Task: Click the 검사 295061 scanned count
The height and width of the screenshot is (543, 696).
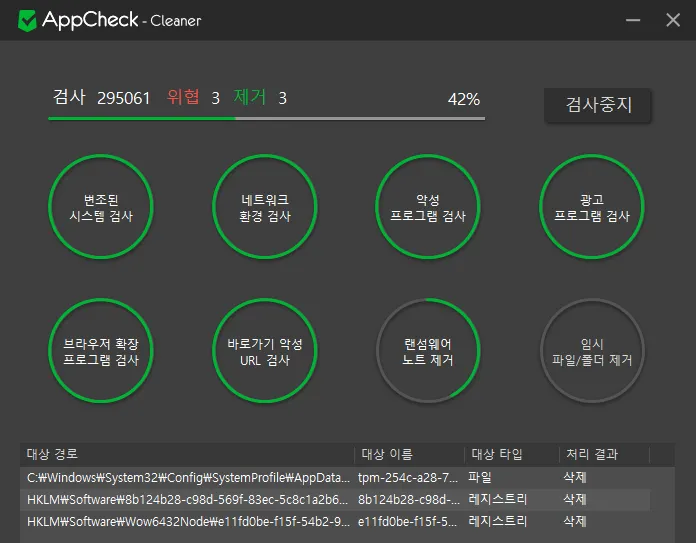Action: [102, 98]
